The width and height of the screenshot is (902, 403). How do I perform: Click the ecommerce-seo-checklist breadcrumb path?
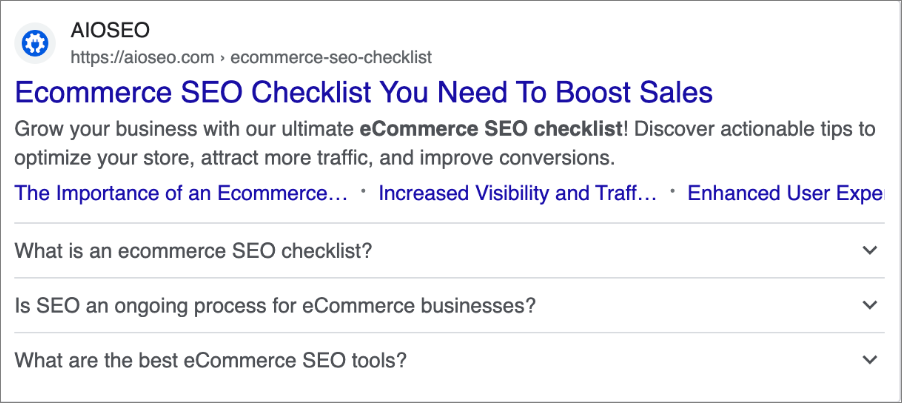(x=331, y=57)
